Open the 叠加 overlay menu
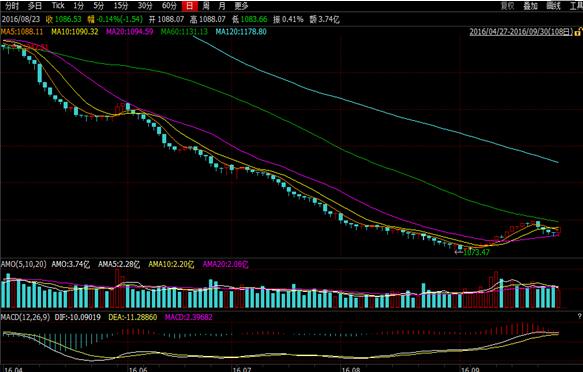The image size is (583, 372). tap(531, 6)
